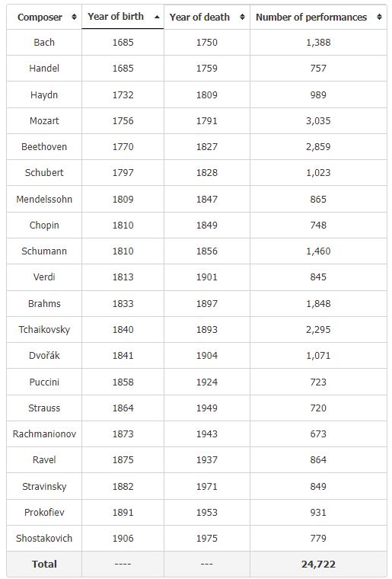392x579 pixels.
Task: Select the Bach composer cell
Action: tap(44, 43)
